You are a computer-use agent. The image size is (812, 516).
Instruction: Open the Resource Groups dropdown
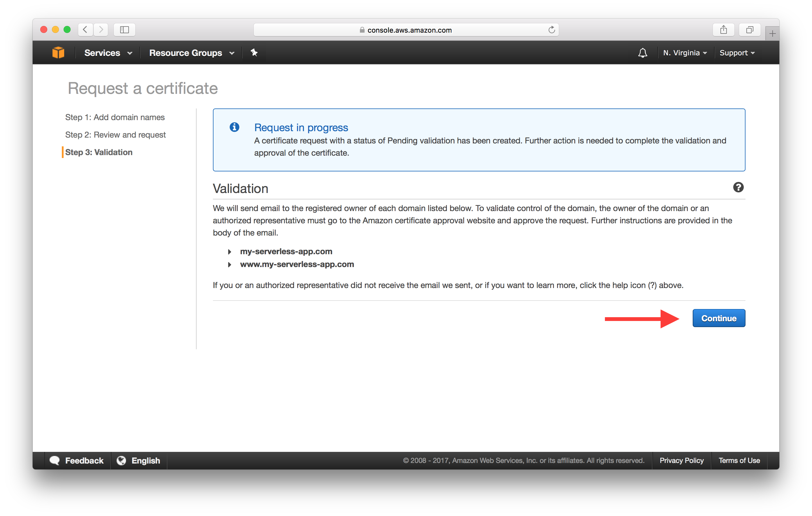pos(191,53)
